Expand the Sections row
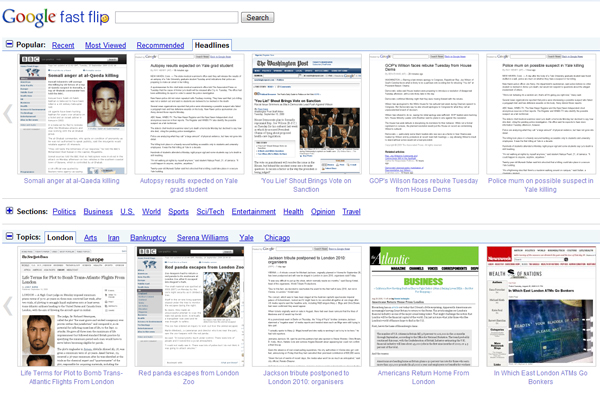Image resolution: width=600 pixels, height=396 pixels. [9, 211]
